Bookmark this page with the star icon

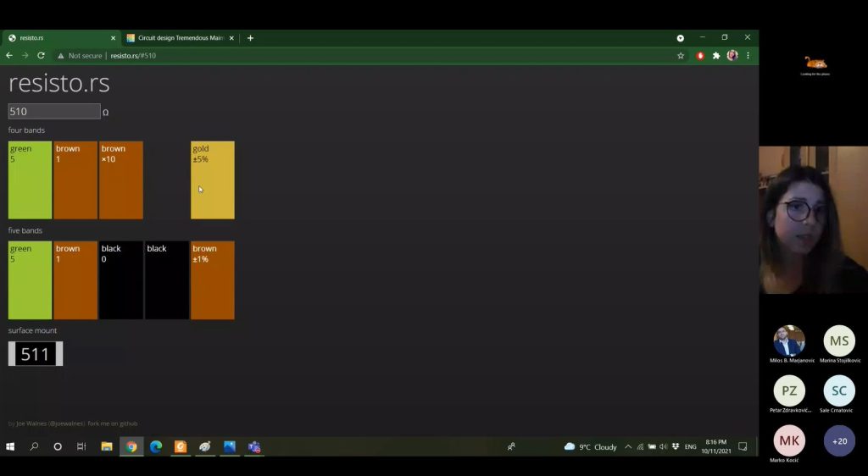tap(680, 55)
